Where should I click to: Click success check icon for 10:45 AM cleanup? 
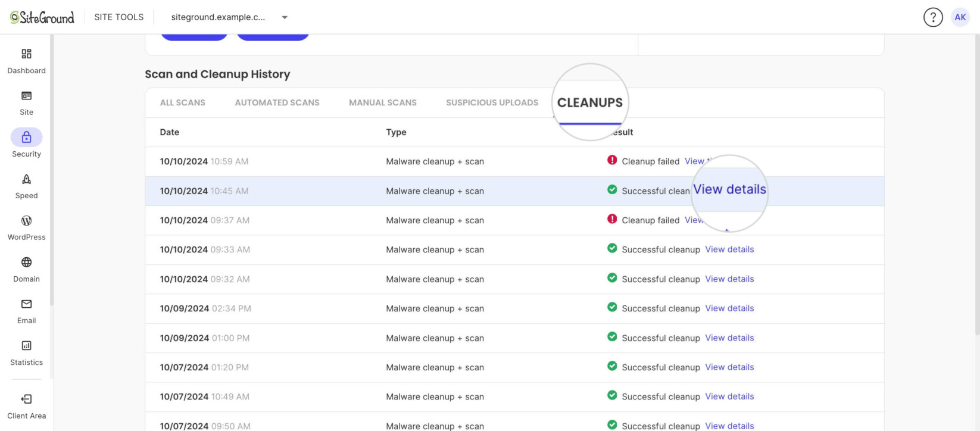pyautogui.click(x=612, y=190)
